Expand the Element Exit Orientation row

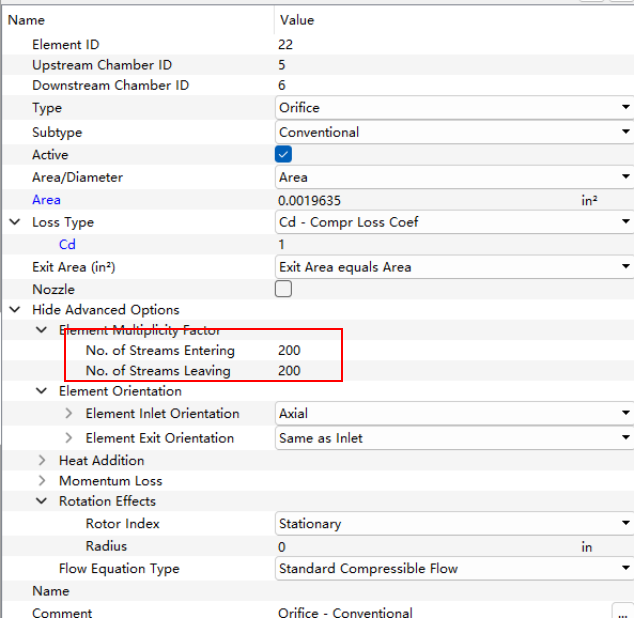68,438
